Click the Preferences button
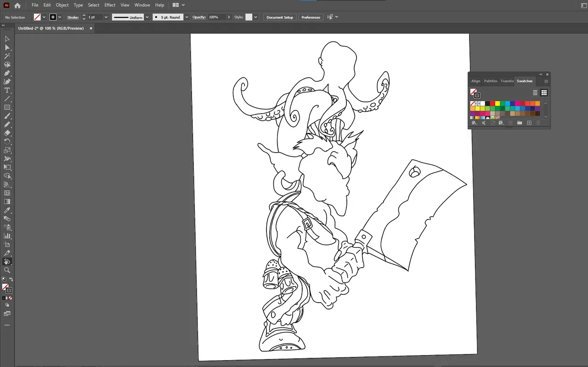588x367 pixels. point(311,17)
